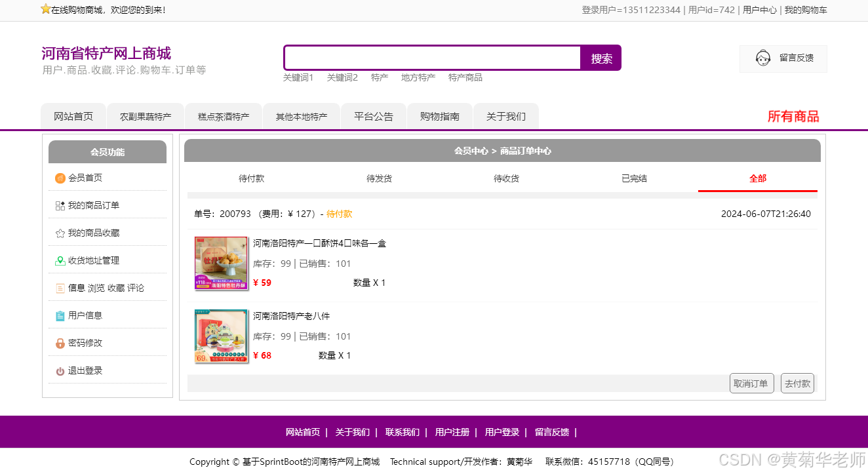Click the star icon for 我的商品收藏
Screen dimensions: 868x474
(x=60, y=233)
